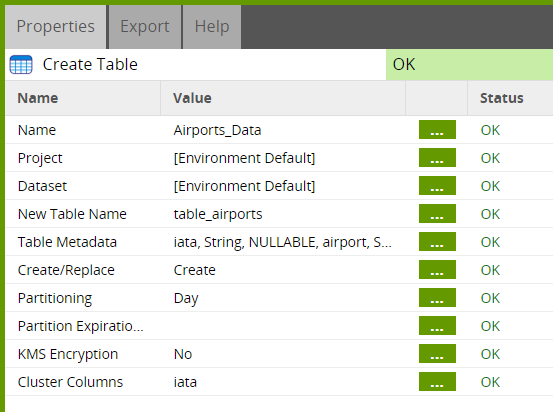Open editor button for Dataset property

437,186
